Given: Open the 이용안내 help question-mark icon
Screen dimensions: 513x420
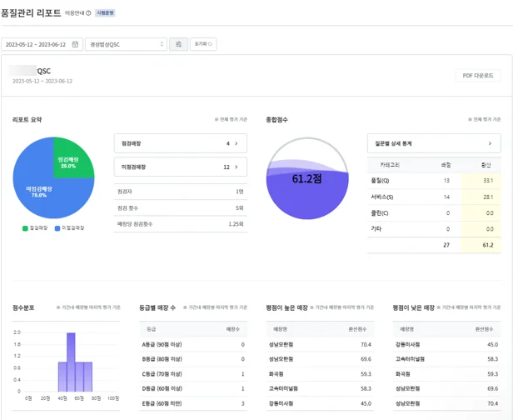Looking at the screenshot, I should [88, 13].
